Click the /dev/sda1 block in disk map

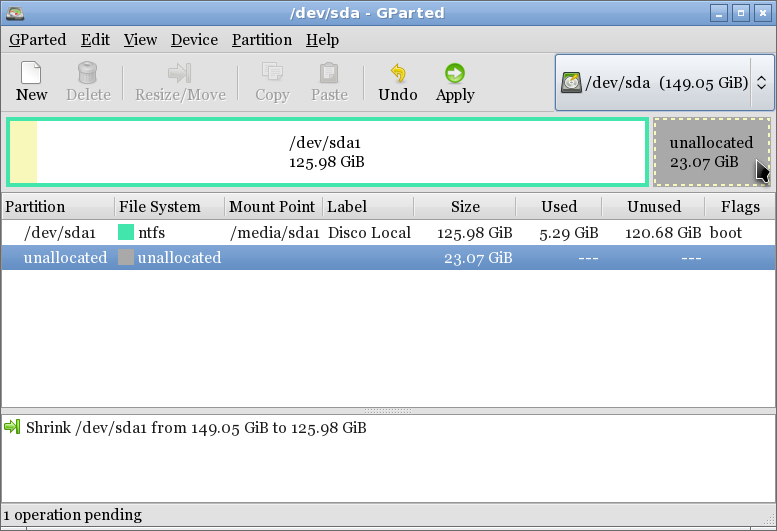[x=326, y=152]
